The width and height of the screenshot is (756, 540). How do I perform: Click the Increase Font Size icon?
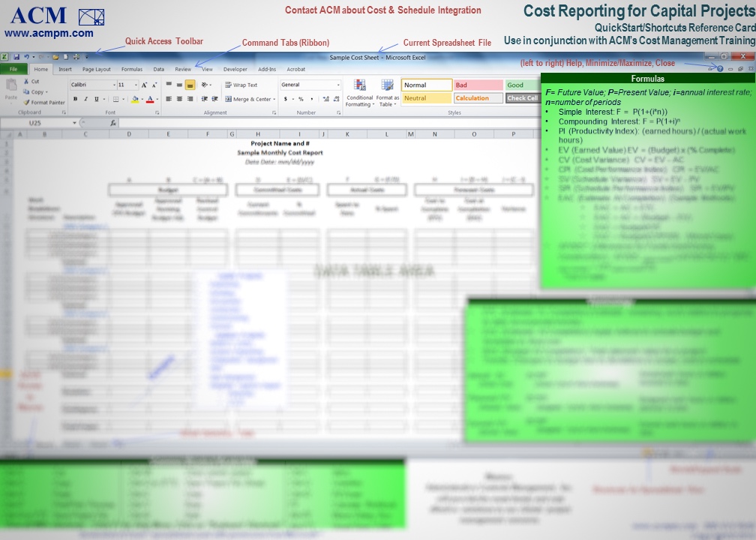click(x=144, y=85)
